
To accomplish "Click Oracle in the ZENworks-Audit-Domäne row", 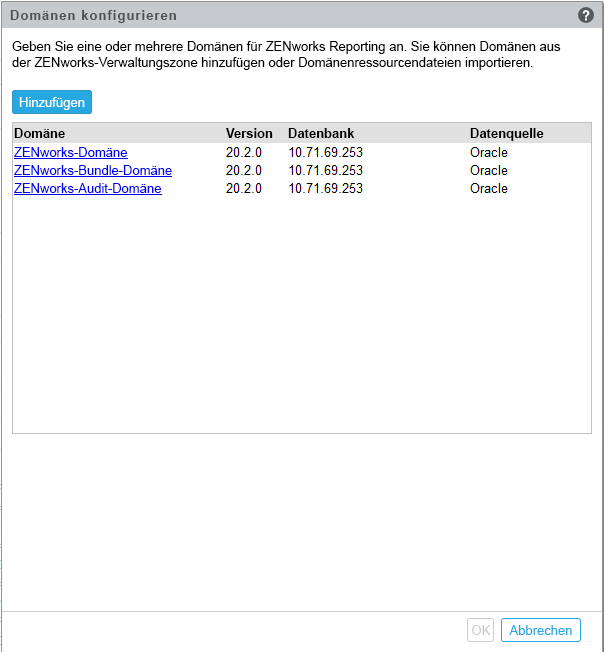I will click(x=488, y=188).
